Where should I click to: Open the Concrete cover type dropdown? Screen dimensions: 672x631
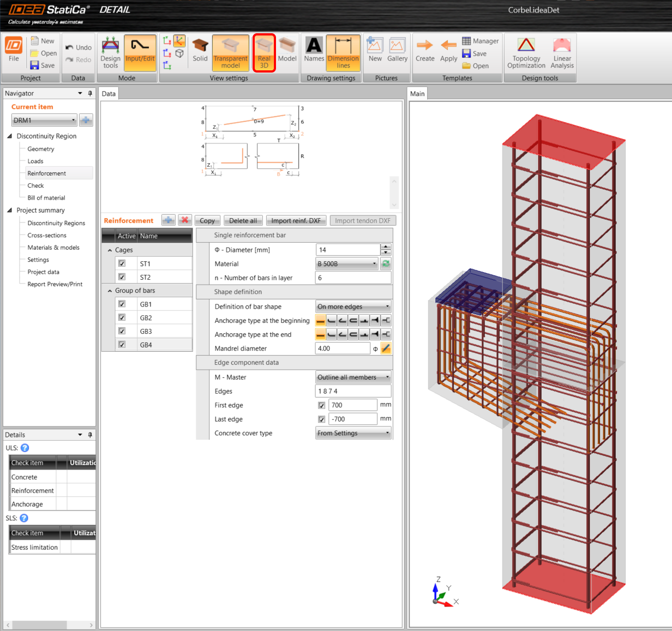(353, 433)
